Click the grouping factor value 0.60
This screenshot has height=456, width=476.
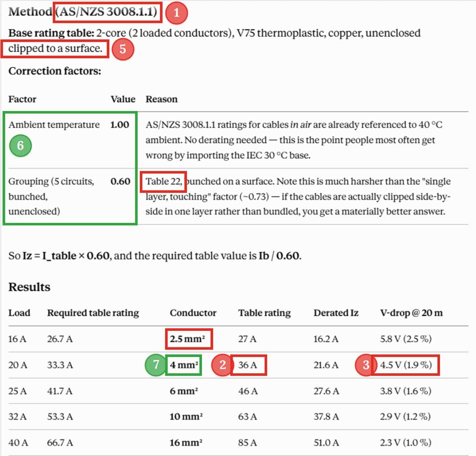click(120, 182)
